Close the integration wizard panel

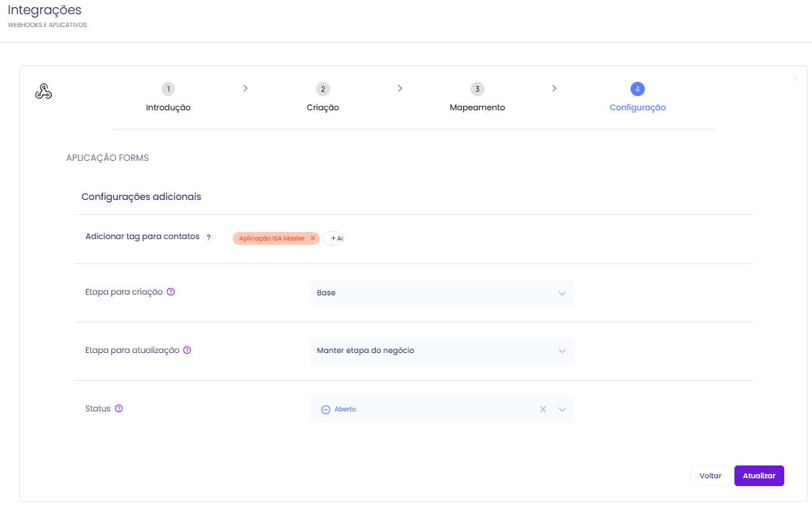point(795,78)
